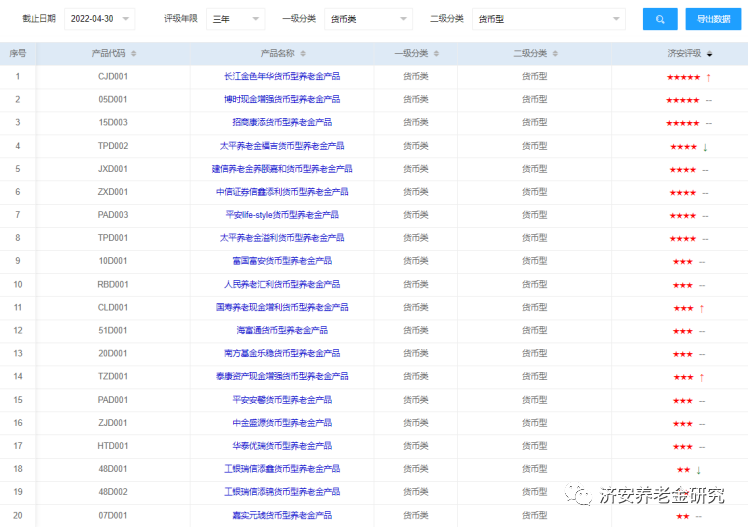Screen dimensions: 748x527
Task: Open 太平养老金福吉货币型养老金产品 link
Action: pos(282,146)
